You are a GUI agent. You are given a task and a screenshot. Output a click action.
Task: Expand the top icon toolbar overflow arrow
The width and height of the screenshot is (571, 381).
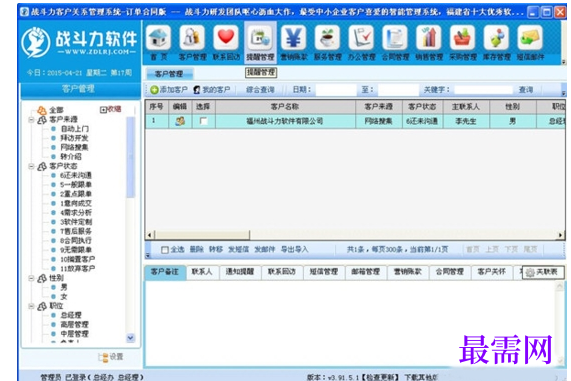(564, 62)
